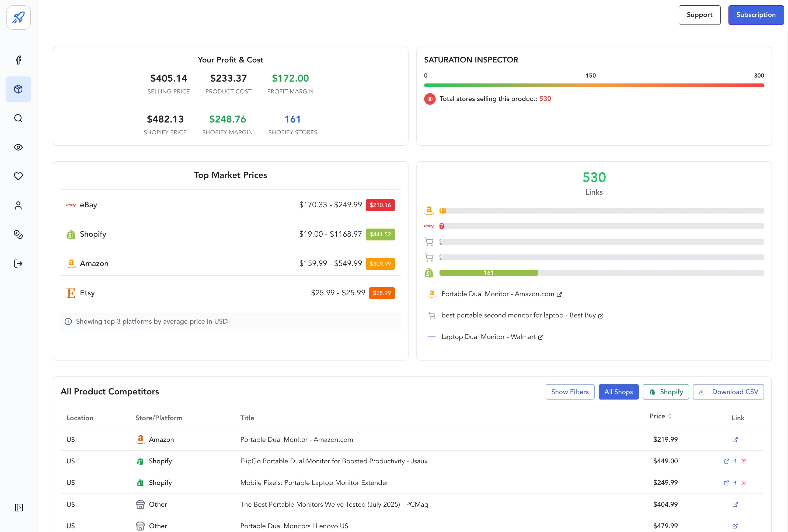Open the heart favorites sidebar icon
The image size is (788, 532).
click(x=19, y=176)
